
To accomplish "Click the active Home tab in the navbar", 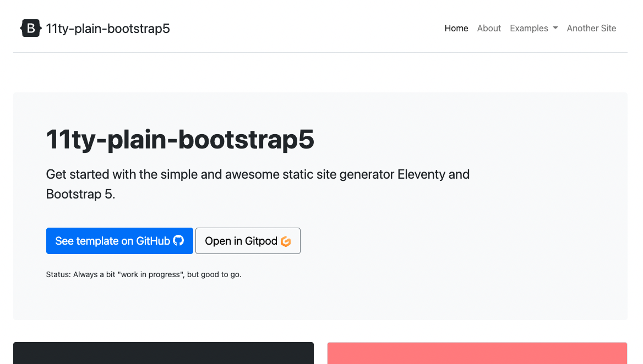I will pos(456,28).
